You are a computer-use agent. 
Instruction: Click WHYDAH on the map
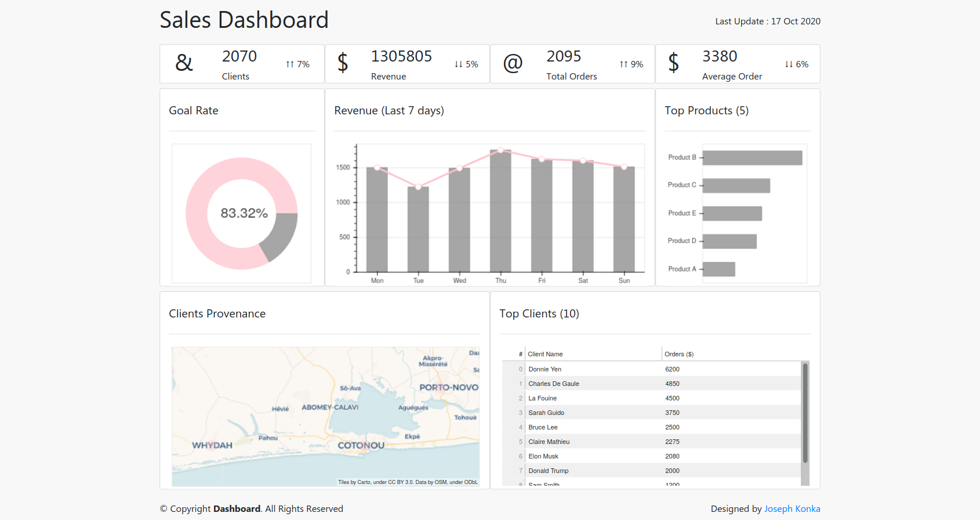(212, 446)
